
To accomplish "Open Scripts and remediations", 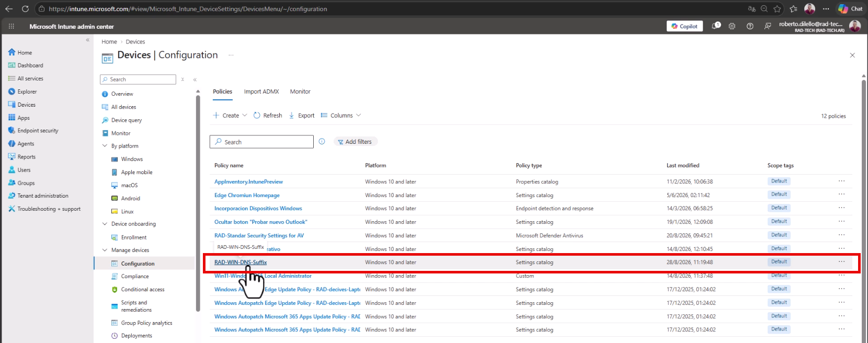I will click(x=132, y=306).
